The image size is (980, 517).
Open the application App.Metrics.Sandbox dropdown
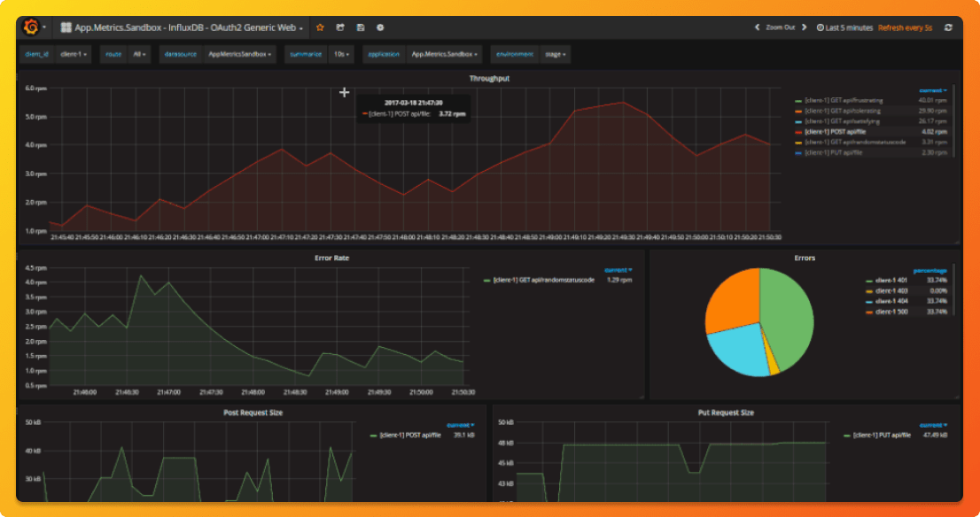444,54
